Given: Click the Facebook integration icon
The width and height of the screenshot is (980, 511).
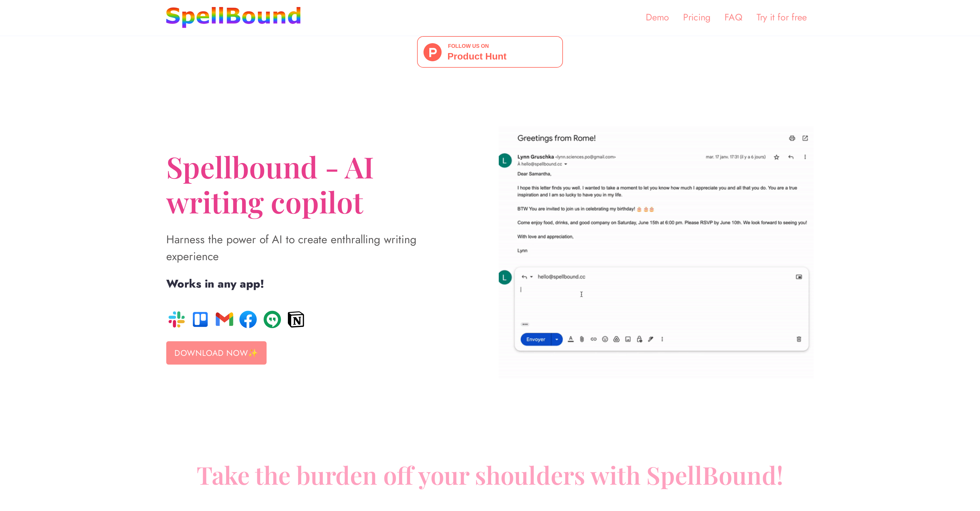Looking at the screenshot, I should click(x=248, y=318).
